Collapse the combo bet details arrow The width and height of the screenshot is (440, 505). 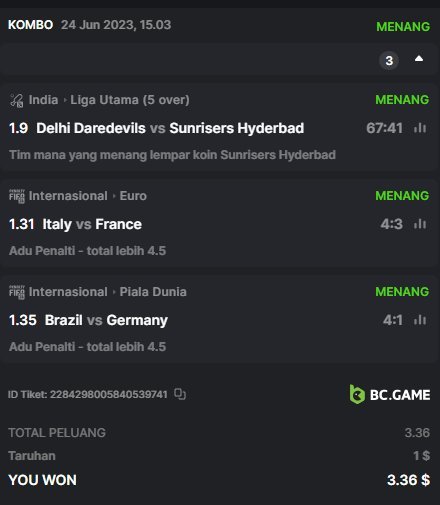coord(419,59)
